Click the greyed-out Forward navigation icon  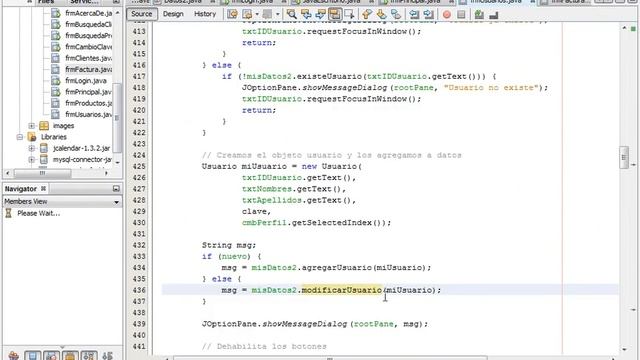tap(267, 15)
